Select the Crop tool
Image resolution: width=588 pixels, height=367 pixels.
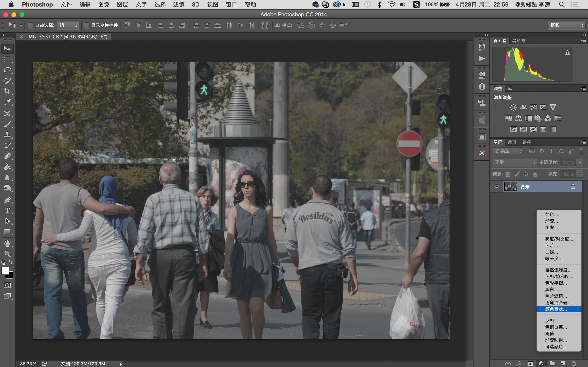(x=7, y=92)
